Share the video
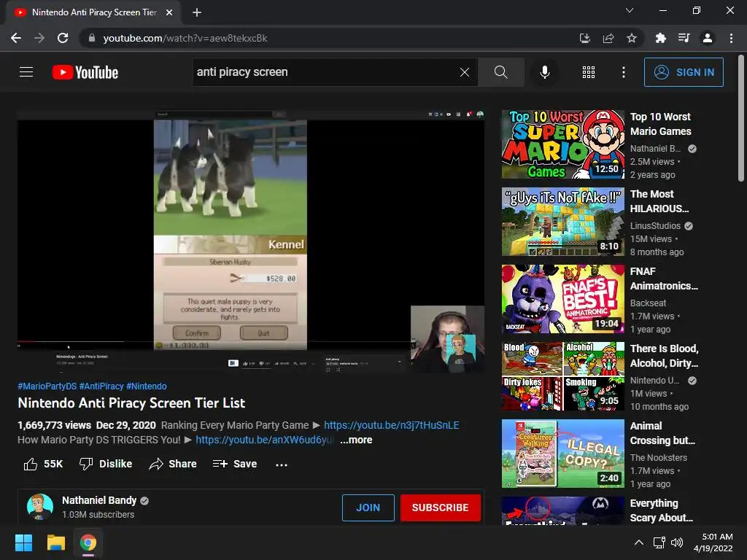This screenshot has width=747, height=560. [x=173, y=464]
